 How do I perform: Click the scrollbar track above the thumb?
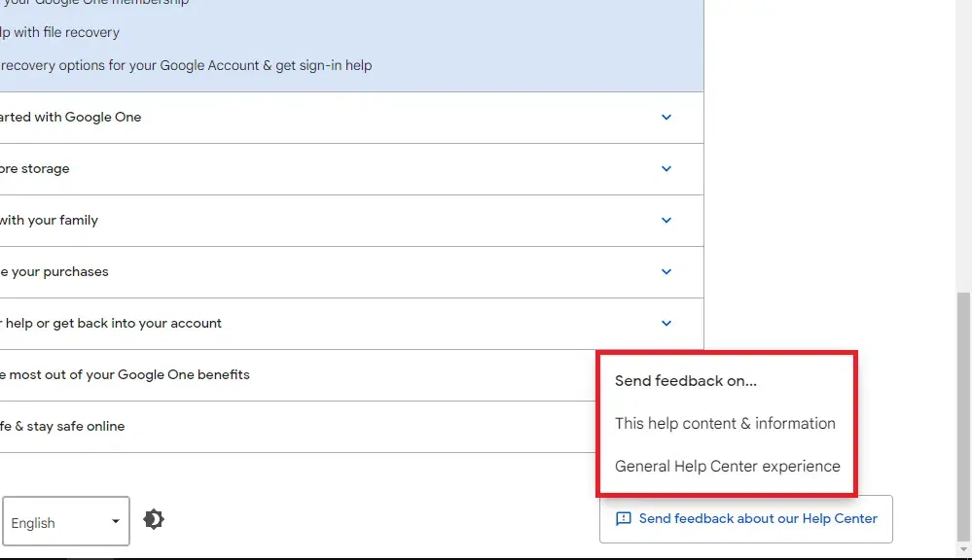963,146
